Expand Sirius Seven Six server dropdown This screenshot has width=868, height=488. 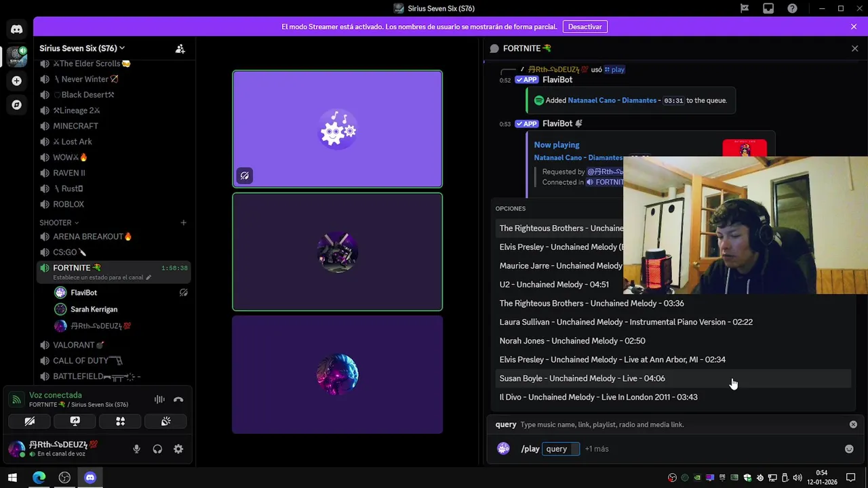pos(82,49)
